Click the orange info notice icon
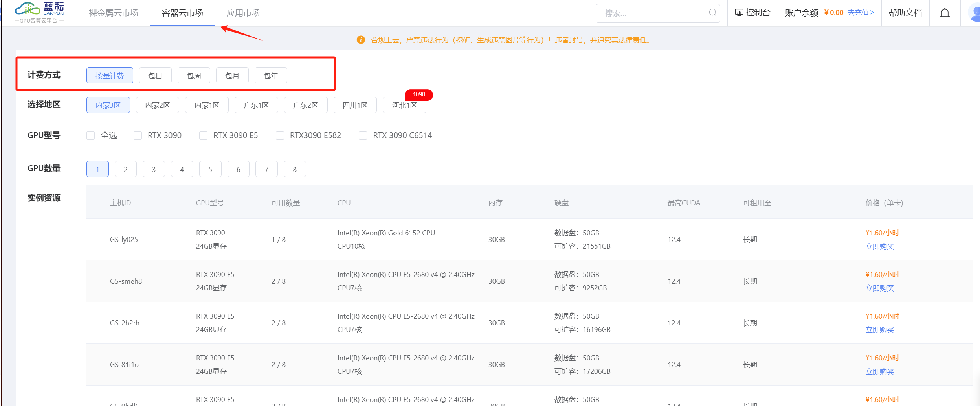 [361, 40]
